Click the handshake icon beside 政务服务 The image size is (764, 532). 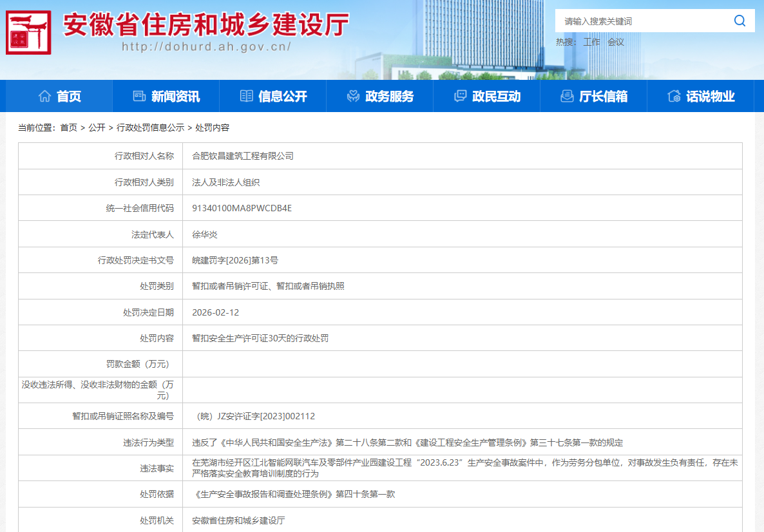[353, 96]
